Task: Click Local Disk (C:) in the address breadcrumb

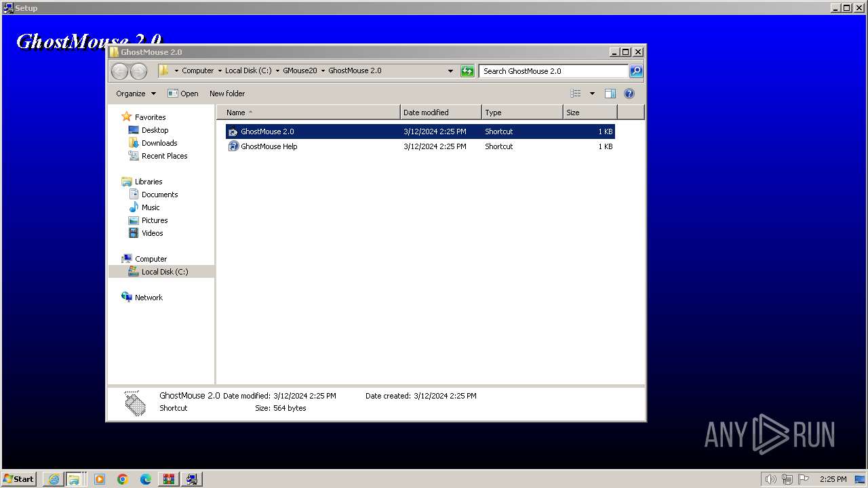Action: (248, 70)
